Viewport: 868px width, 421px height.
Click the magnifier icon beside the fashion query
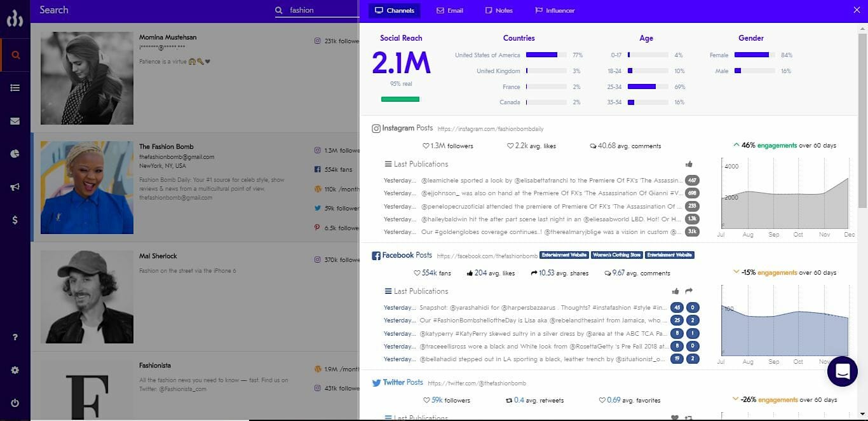pyautogui.click(x=279, y=10)
